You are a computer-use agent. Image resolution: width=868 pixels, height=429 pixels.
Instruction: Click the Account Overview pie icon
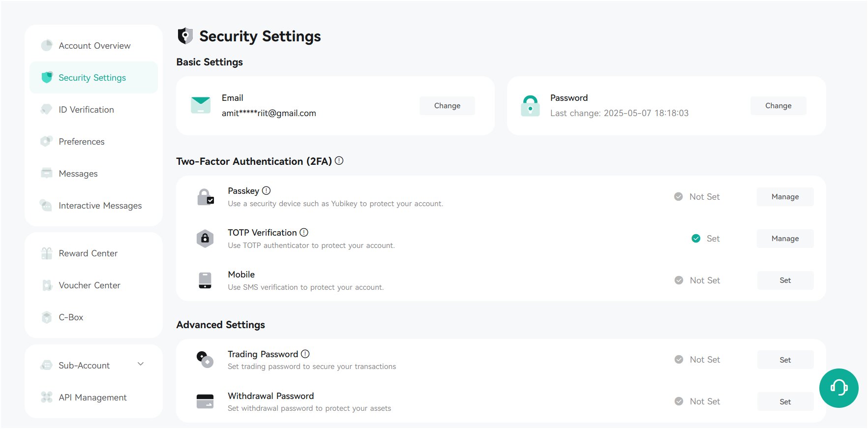pyautogui.click(x=47, y=45)
